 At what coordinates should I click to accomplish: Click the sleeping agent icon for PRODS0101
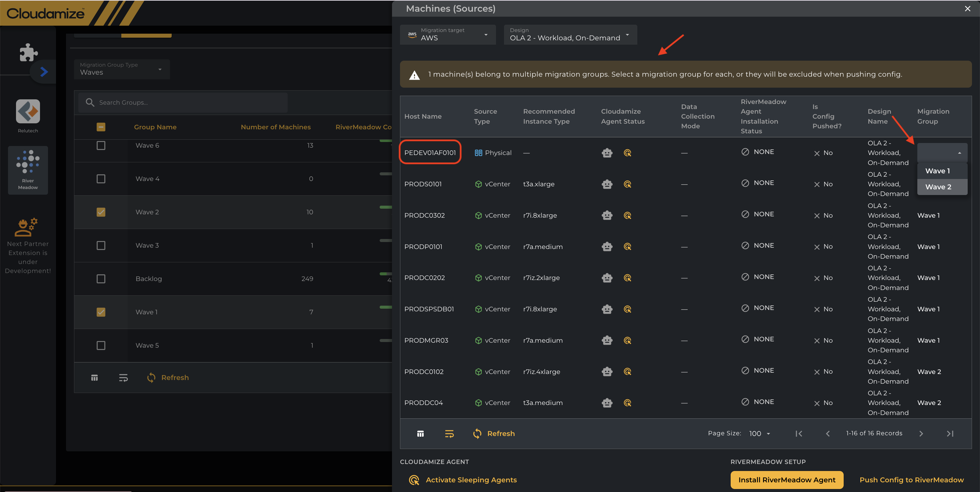coord(628,184)
